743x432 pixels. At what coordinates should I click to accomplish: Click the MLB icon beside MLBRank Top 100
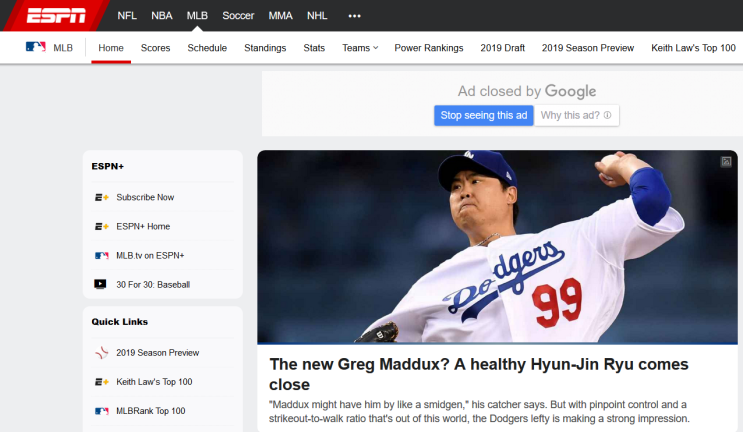tap(101, 411)
